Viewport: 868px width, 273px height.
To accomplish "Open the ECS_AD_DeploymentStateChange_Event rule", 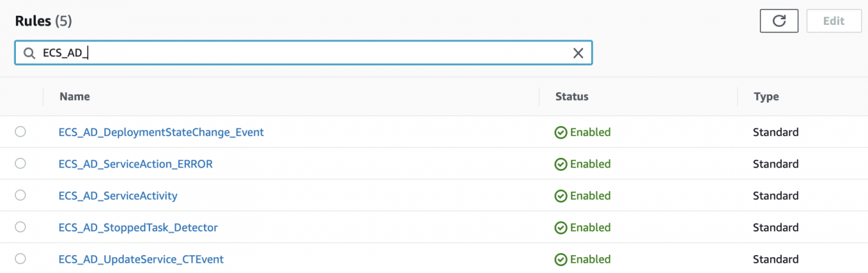I will [161, 132].
